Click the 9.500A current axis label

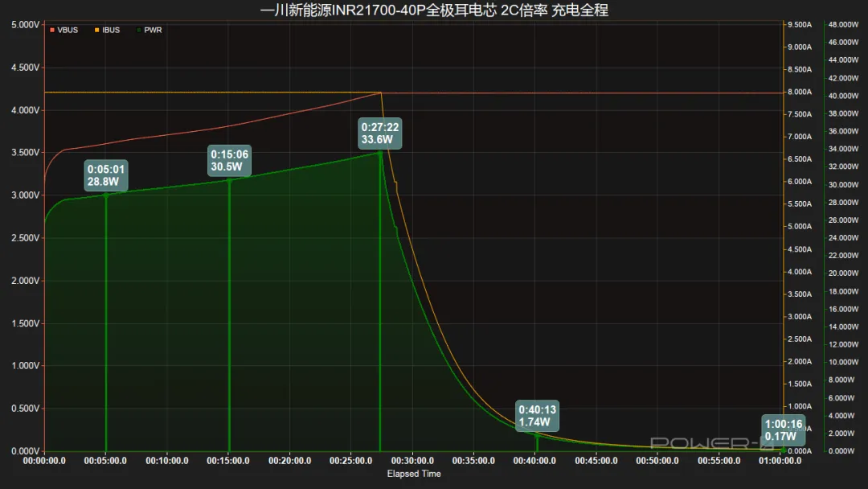[x=800, y=25]
